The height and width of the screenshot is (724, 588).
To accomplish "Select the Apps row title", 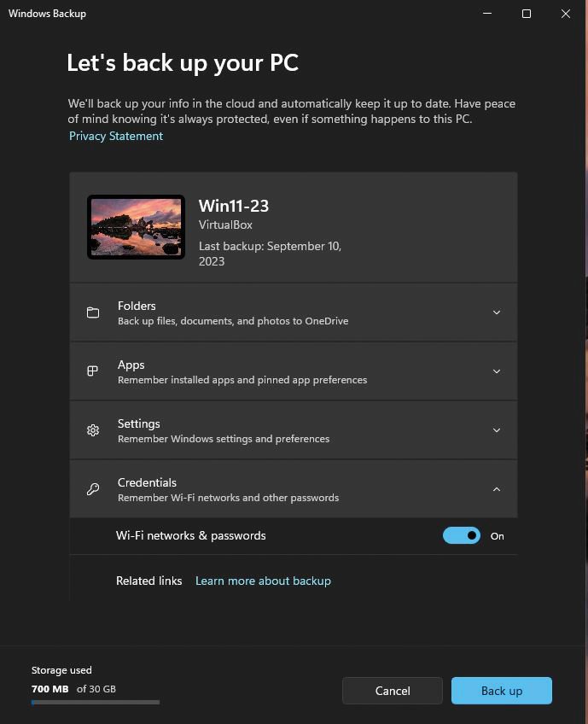I will pyautogui.click(x=131, y=365).
